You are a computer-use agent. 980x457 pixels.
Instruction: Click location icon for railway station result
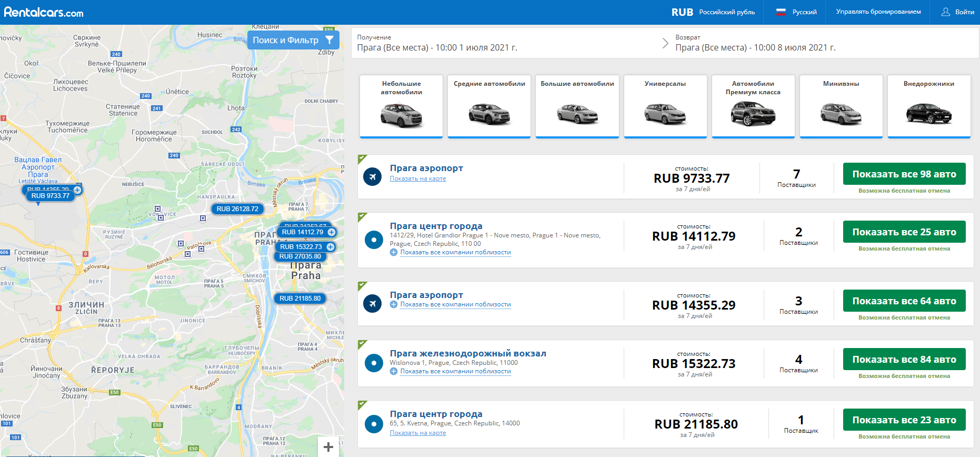tap(374, 363)
